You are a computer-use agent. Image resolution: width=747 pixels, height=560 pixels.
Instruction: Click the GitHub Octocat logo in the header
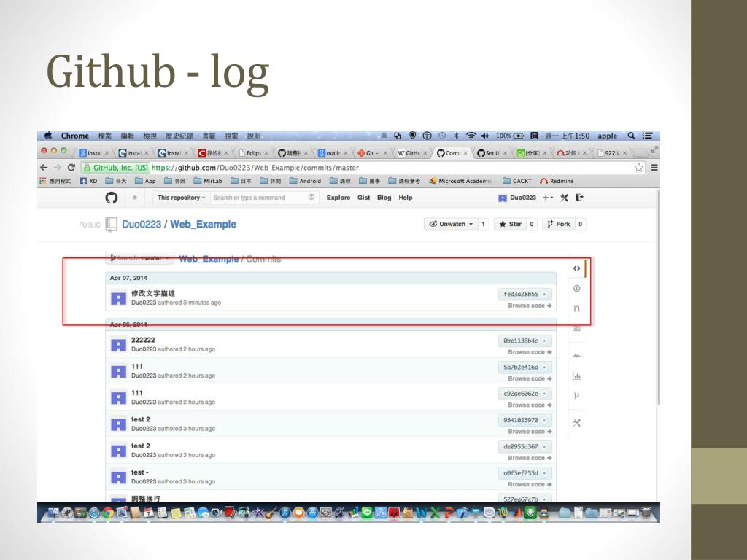(112, 198)
